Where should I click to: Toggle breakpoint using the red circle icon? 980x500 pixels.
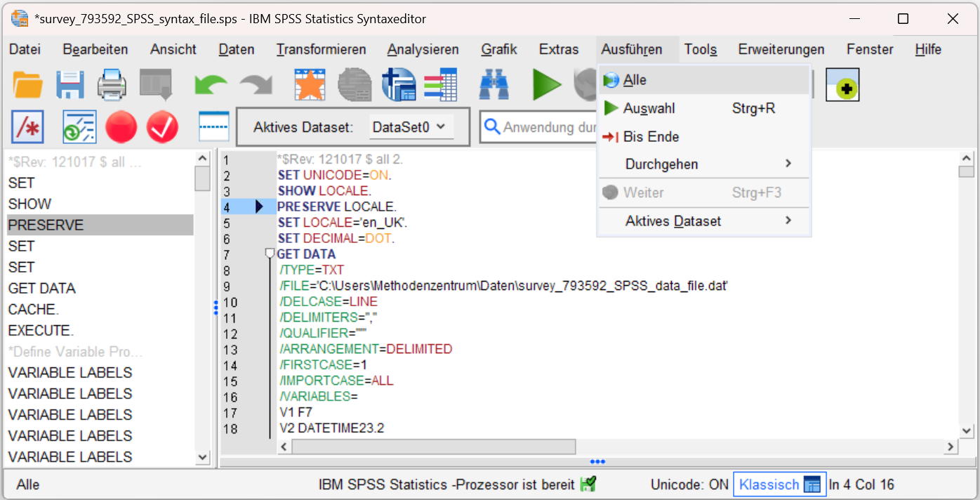click(x=121, y=127)
